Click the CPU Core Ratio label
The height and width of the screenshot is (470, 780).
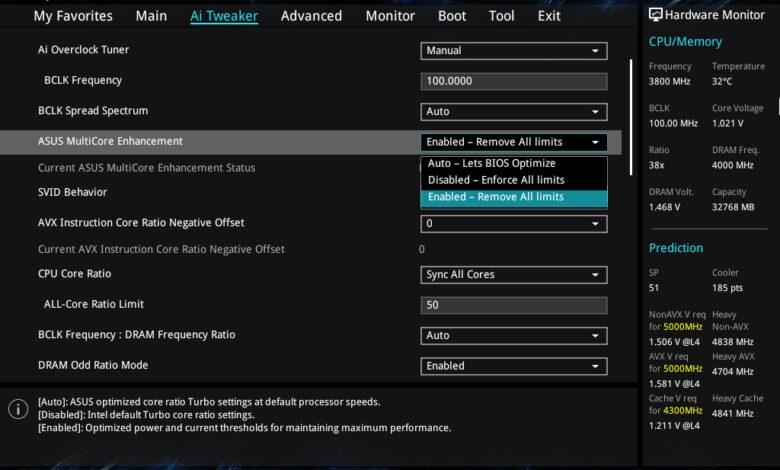point(75,274)
